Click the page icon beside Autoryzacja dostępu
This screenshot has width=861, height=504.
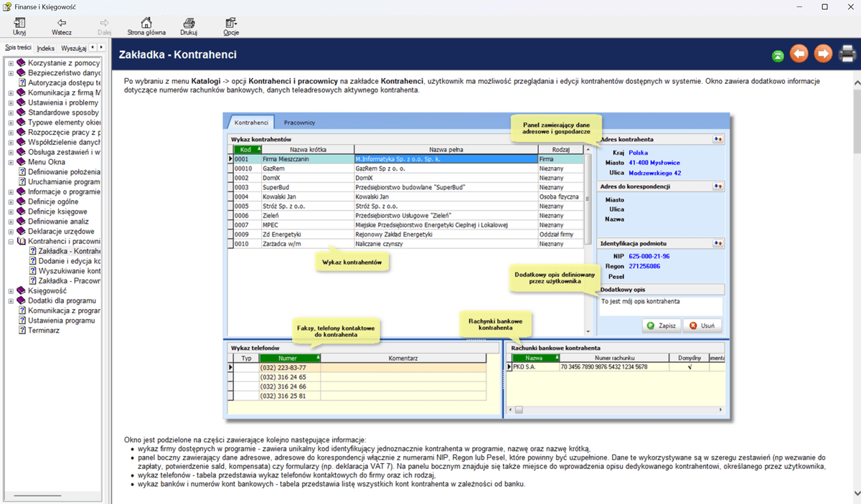point(22,83)
